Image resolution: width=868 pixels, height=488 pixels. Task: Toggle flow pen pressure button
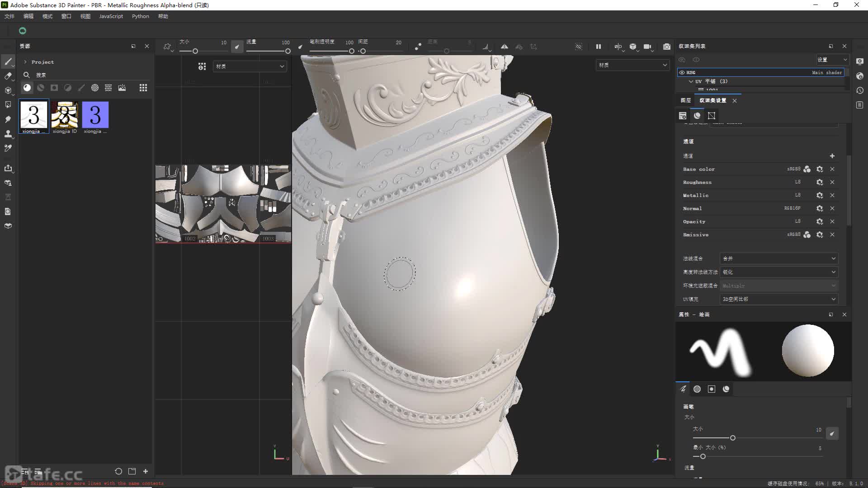[x=301, y=47]
